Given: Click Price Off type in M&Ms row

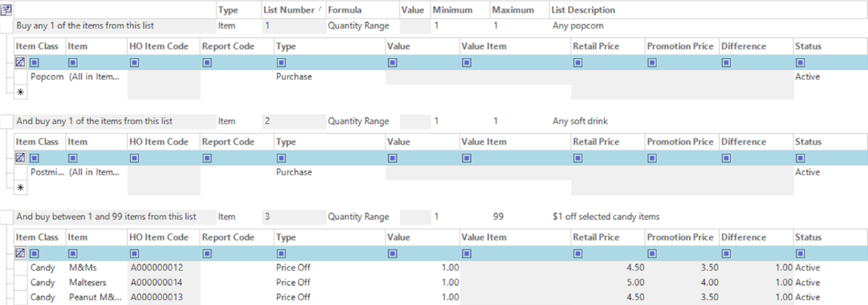Looking at the screenshot, I should [293, 267].
